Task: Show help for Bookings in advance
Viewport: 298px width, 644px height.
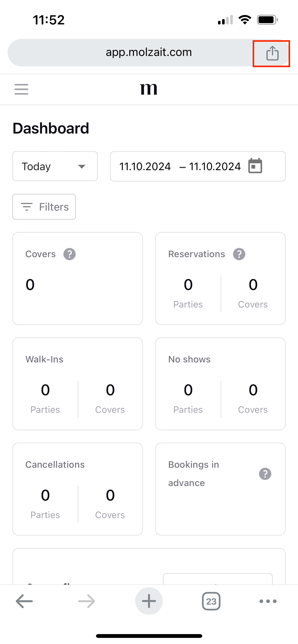Action: click(x=265, y=474)
